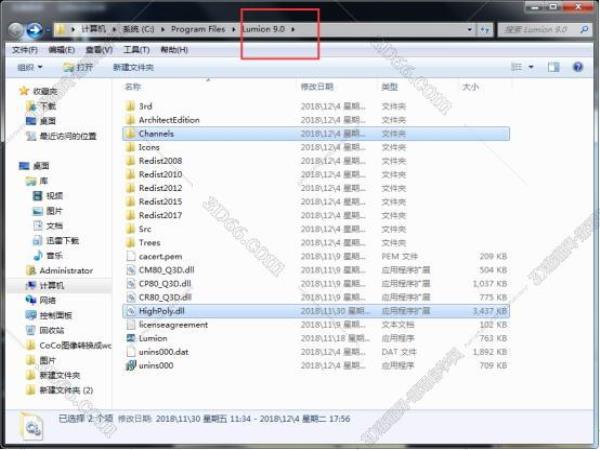Open the 库 node in the sidebar
The image size is (600, 450).
pos(43,181)
